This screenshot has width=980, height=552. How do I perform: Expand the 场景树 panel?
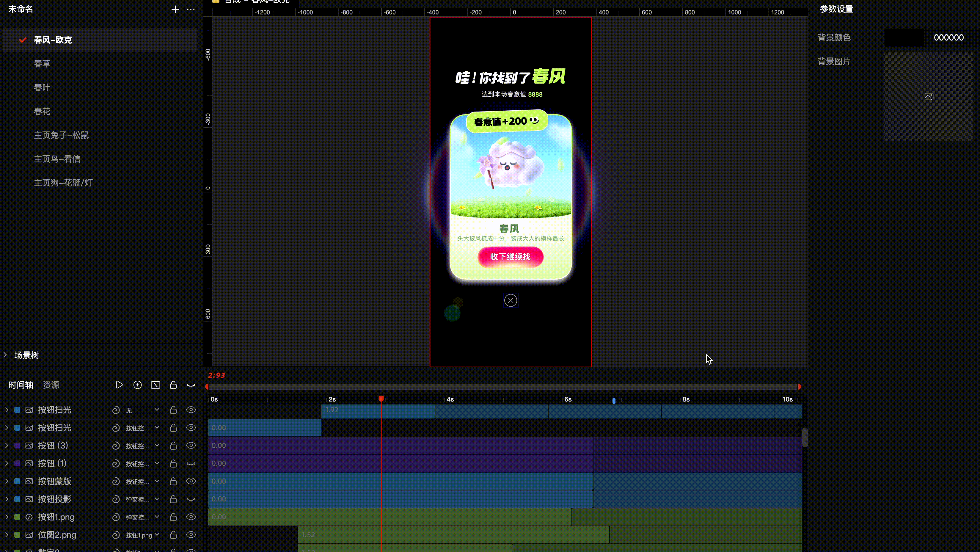coord(5,355)
